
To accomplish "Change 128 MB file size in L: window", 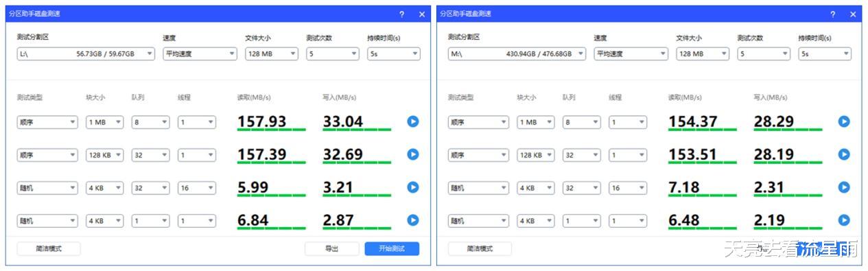I will (272, 54).
